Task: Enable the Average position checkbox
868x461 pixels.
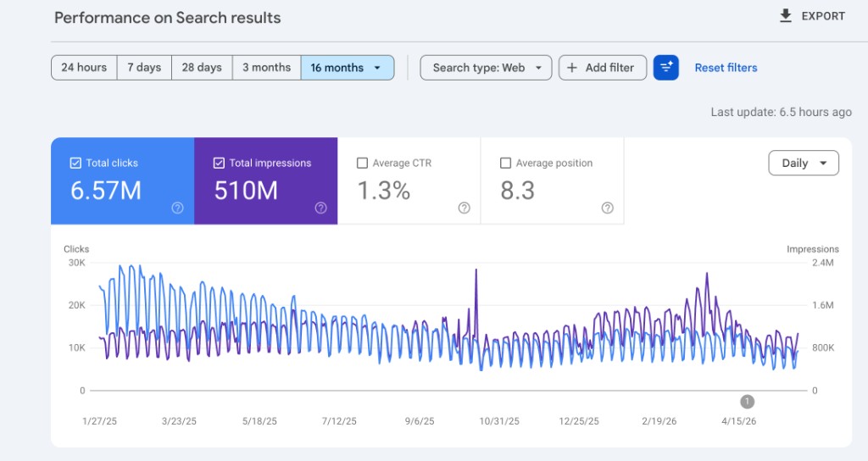Action: tap(505, 163)
